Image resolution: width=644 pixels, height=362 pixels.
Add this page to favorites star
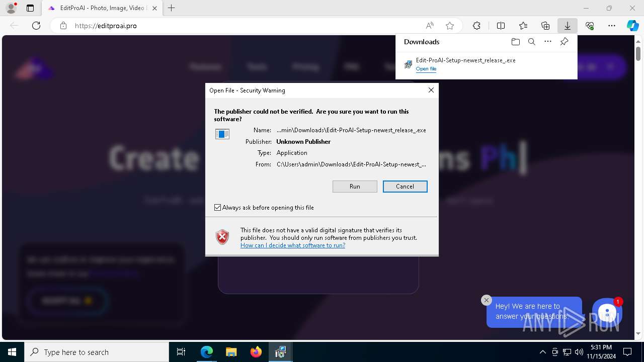[450, 26]
